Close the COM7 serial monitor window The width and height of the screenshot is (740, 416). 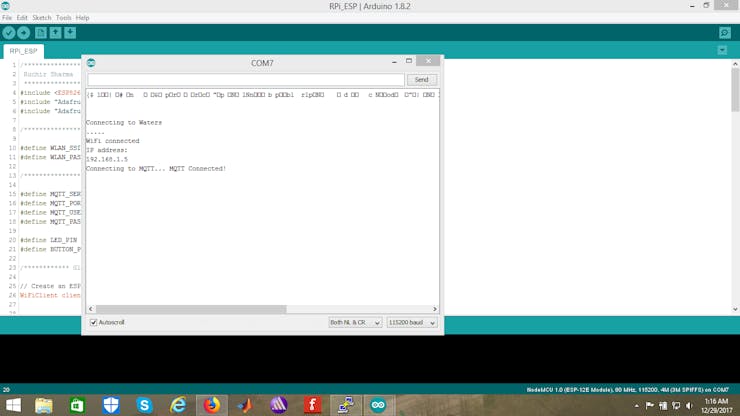click(x=428, y=60)
